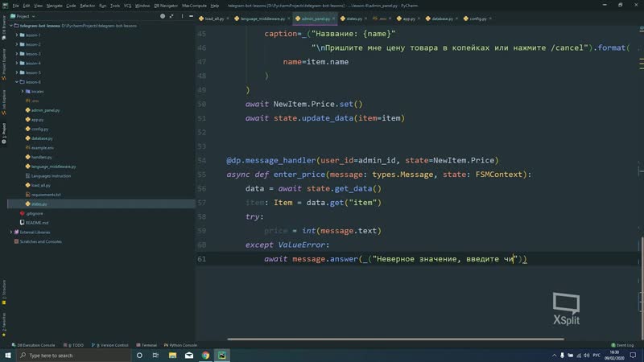Image resolution: width=644 pixels, height=362 pixels.
Task: Open the Edit menu
Action: click(27, 6)
